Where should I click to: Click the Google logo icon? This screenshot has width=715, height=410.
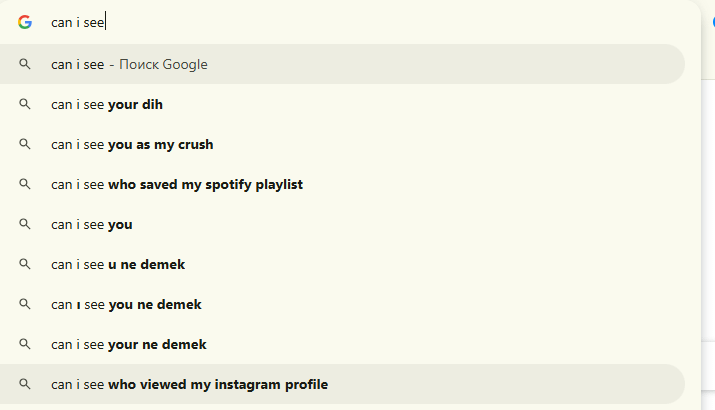pos(25,22)
